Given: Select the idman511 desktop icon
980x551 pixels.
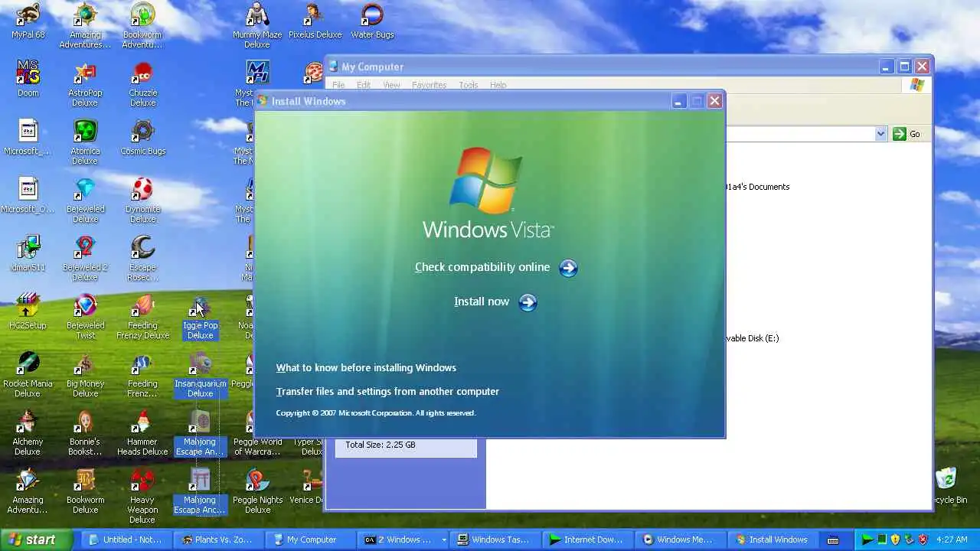Looking at the screenshot, I should [x=28, y=253].
